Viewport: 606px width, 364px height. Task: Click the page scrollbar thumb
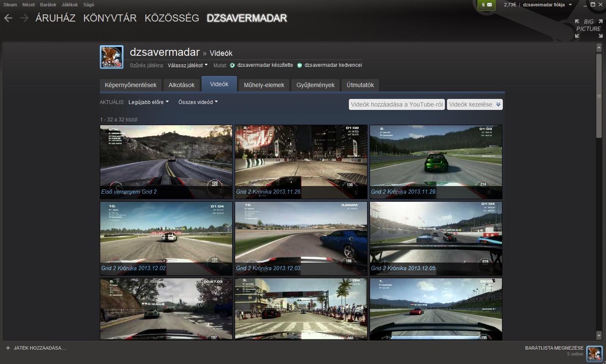599,96
